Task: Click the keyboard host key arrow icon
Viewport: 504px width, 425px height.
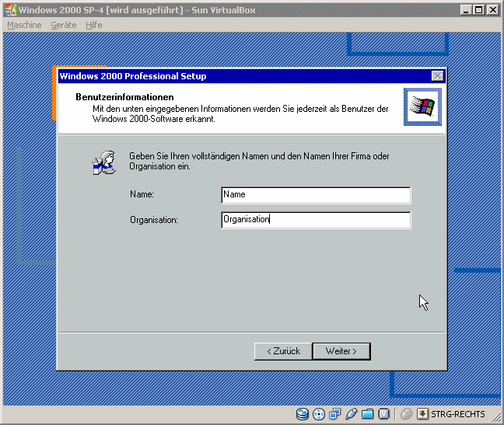Action: (423, 414)
